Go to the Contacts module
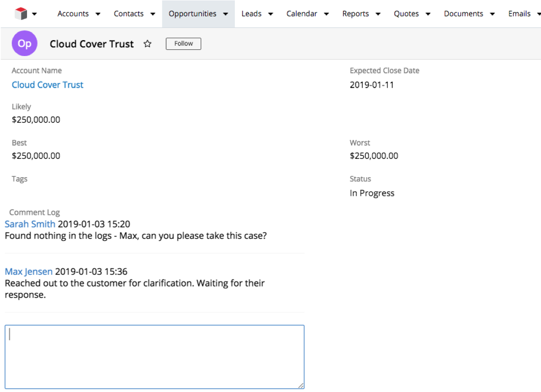The image size is (541, 392). pyautogui.click(x=128, y=14)
